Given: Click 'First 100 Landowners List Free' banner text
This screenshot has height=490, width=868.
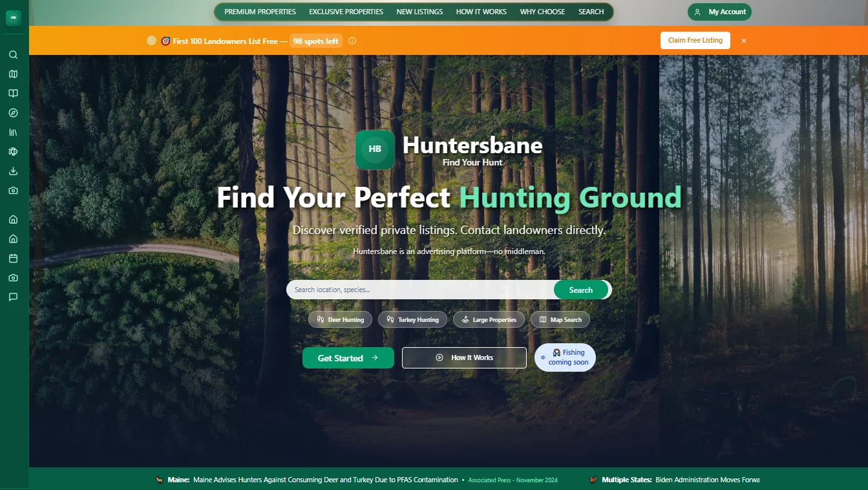Looking at the screenshot, I should [x=225, y=41].
